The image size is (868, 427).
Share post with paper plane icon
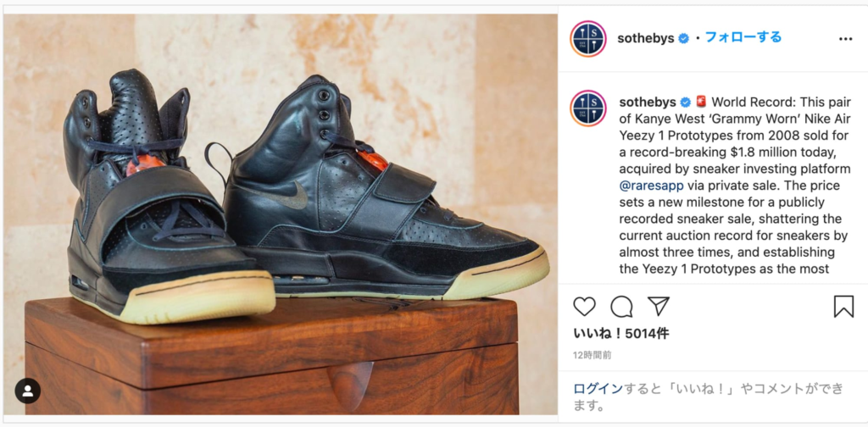[x=658, y=307]
